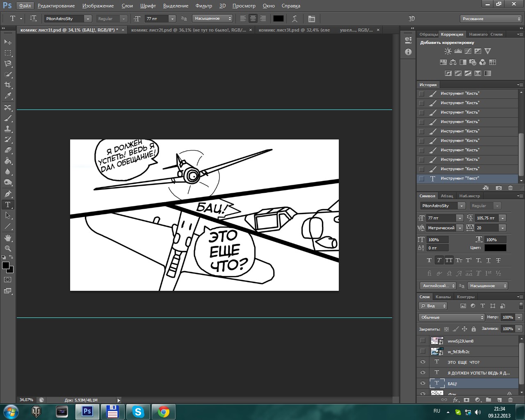Image resolution: width=525 pixels, height=420 pixels.
Task: Select the Crop tool
Action: click(x=8, y=85)
